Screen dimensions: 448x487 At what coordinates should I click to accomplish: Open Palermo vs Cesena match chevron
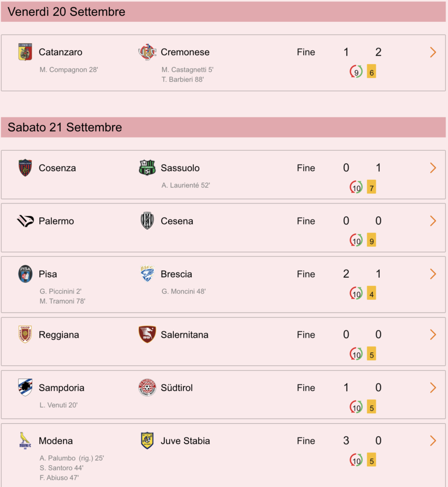point(433,221)
